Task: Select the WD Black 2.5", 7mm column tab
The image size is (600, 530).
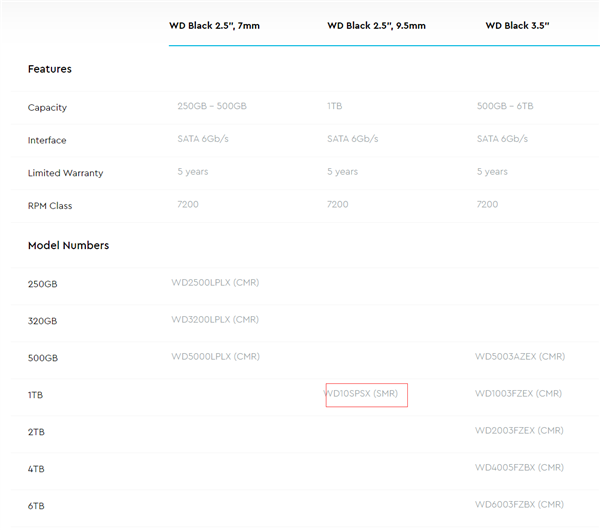Action: click(x=214, y=26)
